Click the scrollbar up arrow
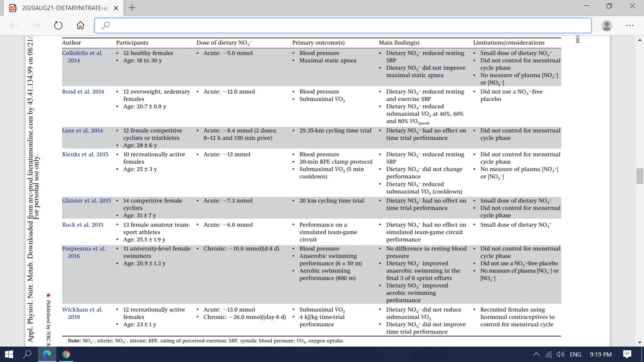This screenshot has height=362, width=644. point(640,40)
